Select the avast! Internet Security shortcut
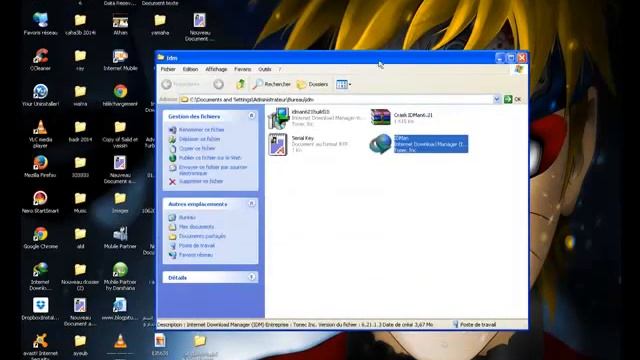 40,346
